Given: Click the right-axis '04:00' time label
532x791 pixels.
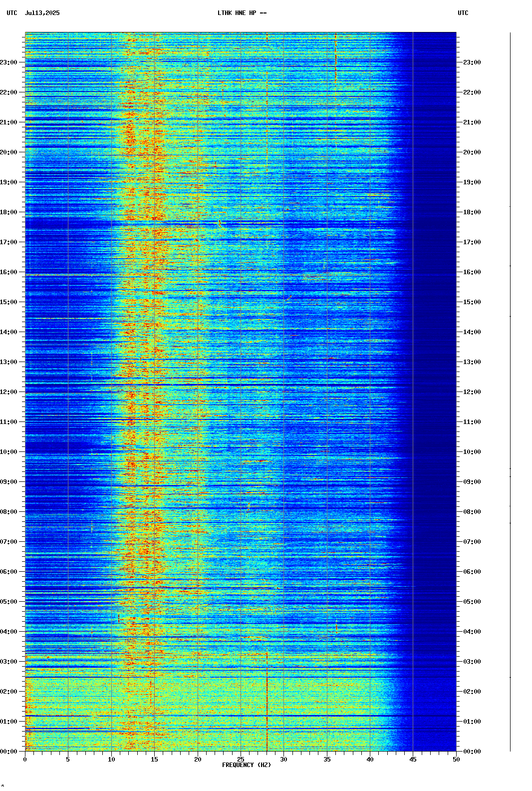Looking at the screenshot, I should click(472, 632).
